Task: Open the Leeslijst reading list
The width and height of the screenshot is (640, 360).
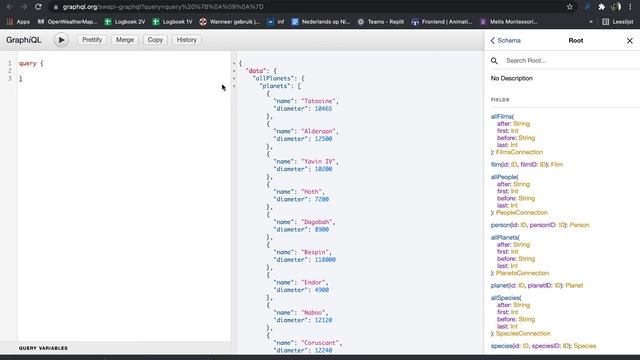Action: click(x=618, y=22)
